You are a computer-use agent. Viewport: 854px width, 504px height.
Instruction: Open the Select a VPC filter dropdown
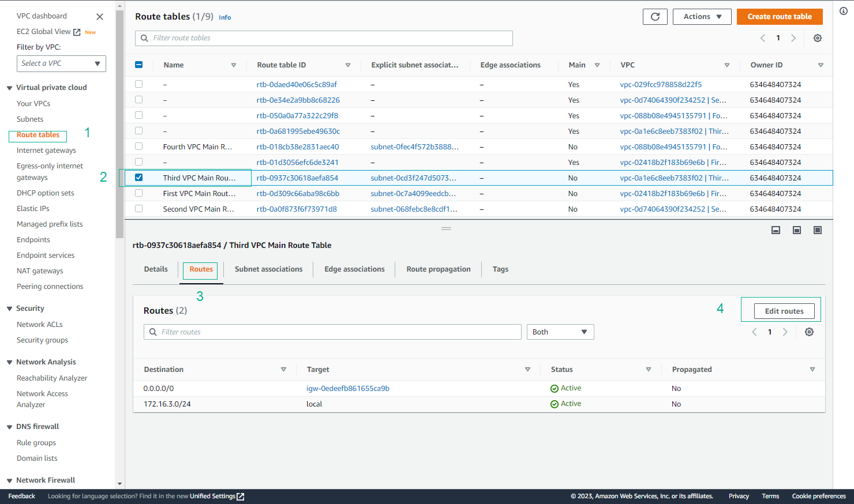[x=61, y=63]
